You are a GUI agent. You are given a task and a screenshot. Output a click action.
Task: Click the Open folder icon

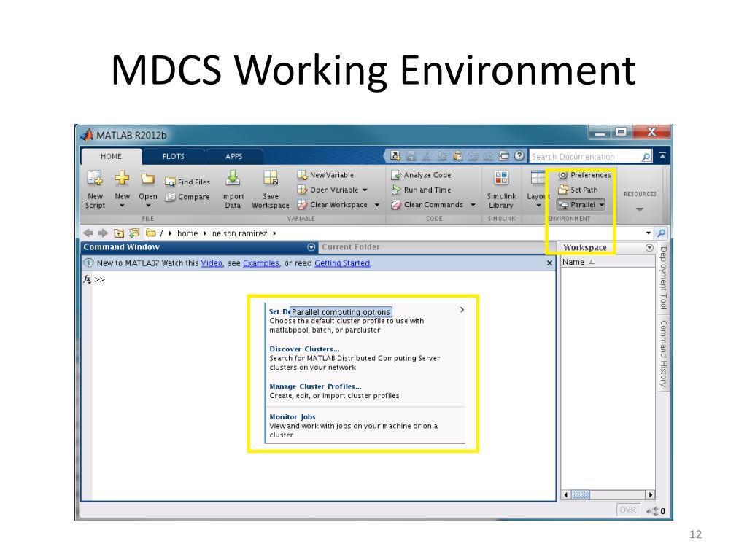[147, 179]
